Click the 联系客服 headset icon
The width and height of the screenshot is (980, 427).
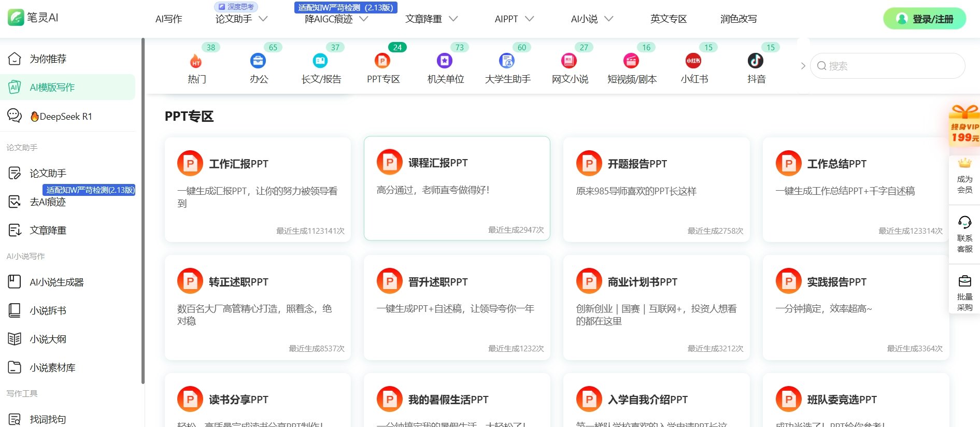pos(964,223)
